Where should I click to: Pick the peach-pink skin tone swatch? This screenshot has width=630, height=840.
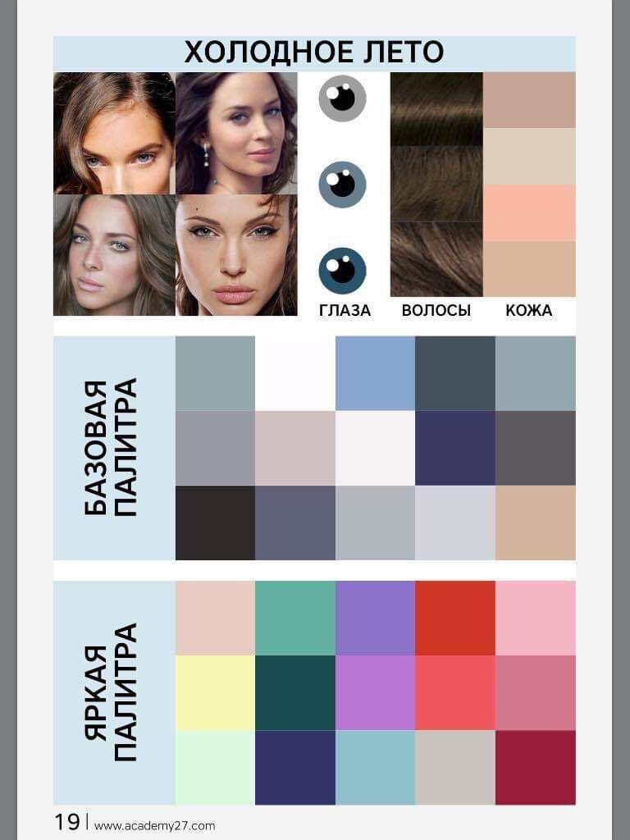529,213
